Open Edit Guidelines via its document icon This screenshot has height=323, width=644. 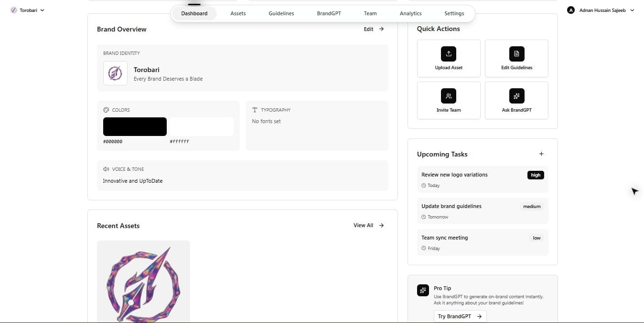pos(516,53)
